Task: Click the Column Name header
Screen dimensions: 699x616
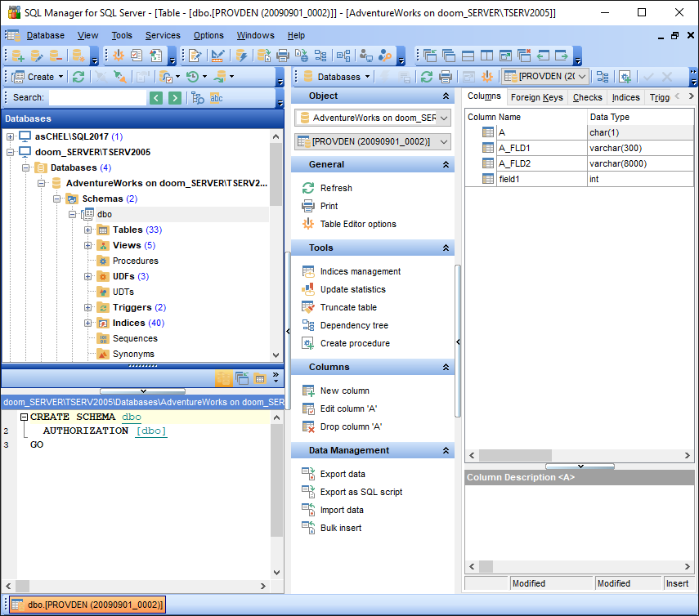Action: [526, 117]
